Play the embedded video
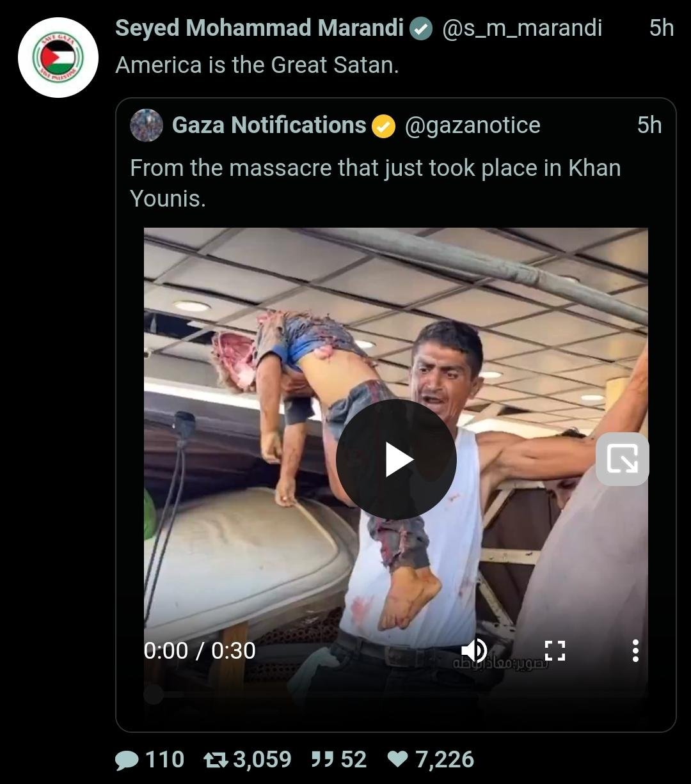Image resolution: width=691 pixels, height=784 pixels. [395, 459]
